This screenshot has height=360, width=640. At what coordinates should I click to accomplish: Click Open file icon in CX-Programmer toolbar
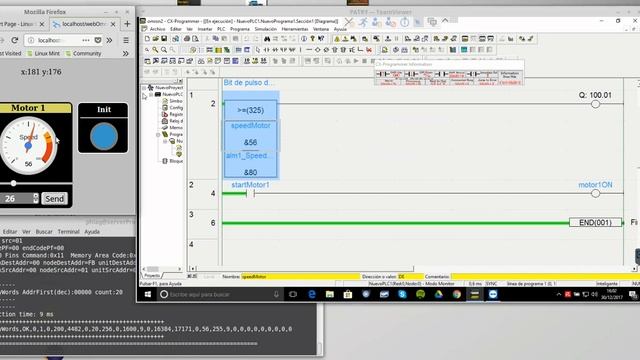(156, 39)
